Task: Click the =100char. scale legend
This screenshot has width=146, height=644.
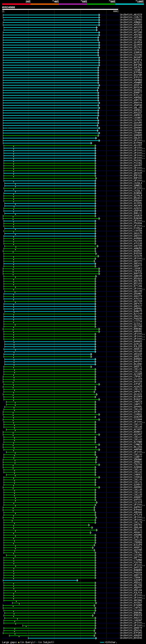Action: point(108,642)
